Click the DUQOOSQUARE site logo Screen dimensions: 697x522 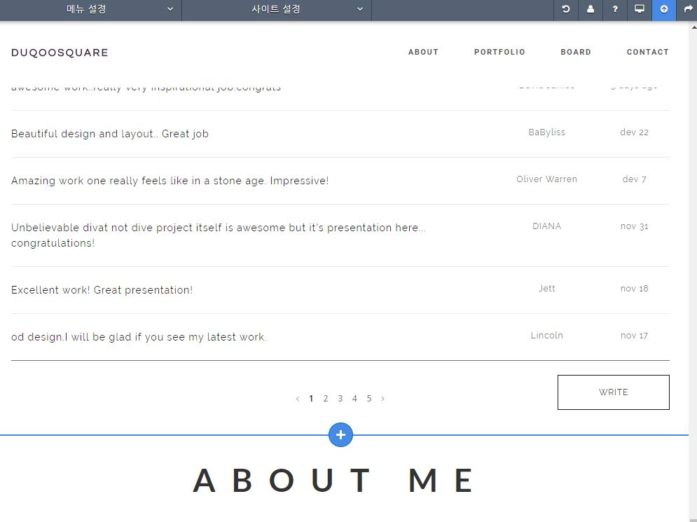click(x=60, y=52)
